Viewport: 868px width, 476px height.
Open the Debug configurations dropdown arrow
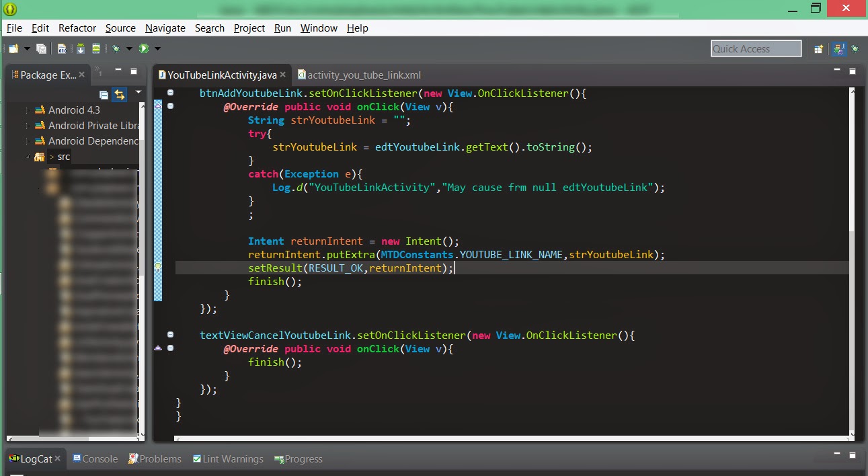click(130, 48)
